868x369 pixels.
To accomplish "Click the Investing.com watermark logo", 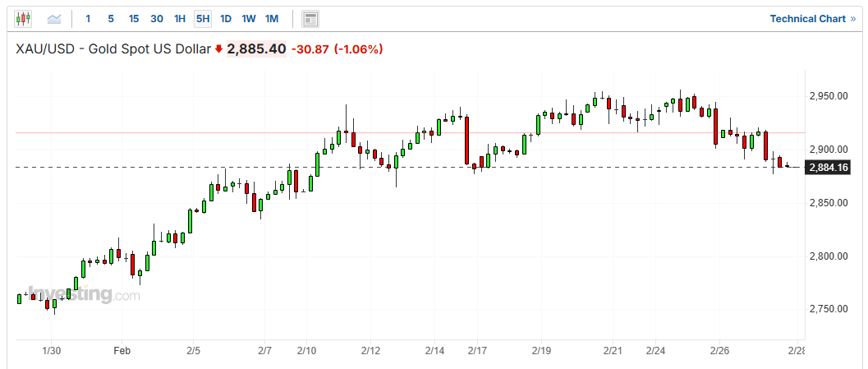I will pos(84,293).
